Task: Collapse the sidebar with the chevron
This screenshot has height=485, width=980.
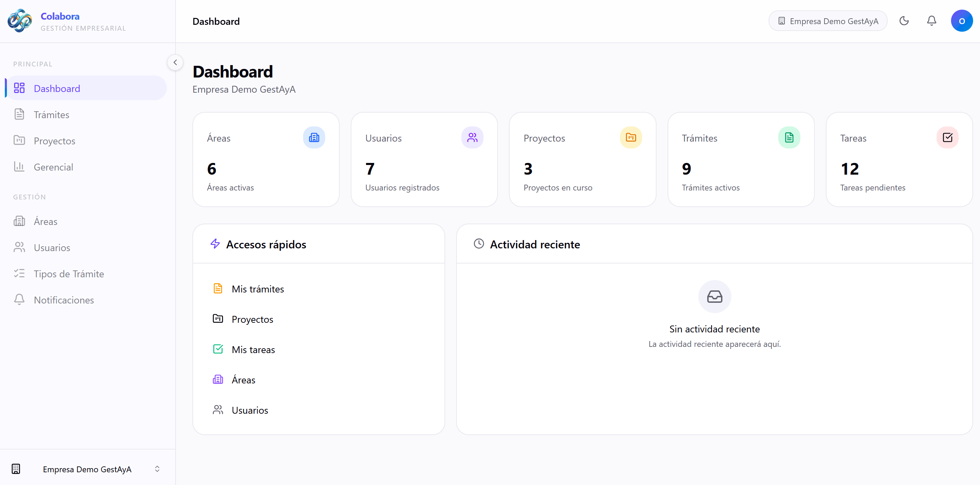Action: click(x=175, y=62)
